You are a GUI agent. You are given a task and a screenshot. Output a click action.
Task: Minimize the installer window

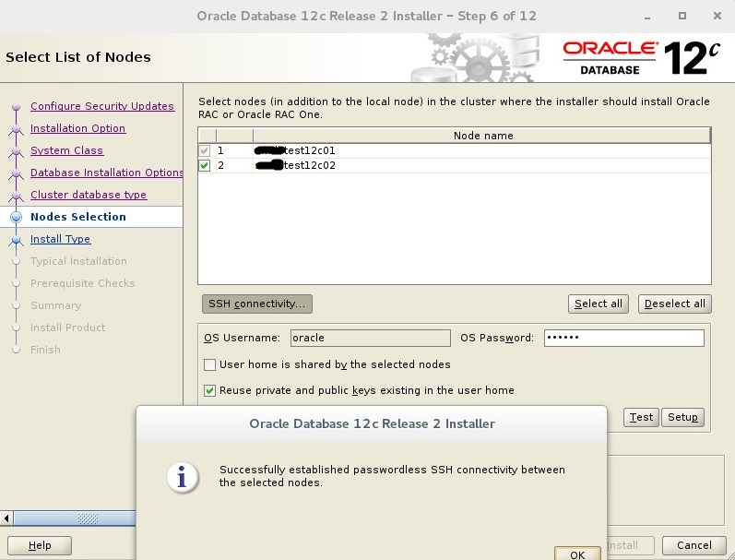647,17
